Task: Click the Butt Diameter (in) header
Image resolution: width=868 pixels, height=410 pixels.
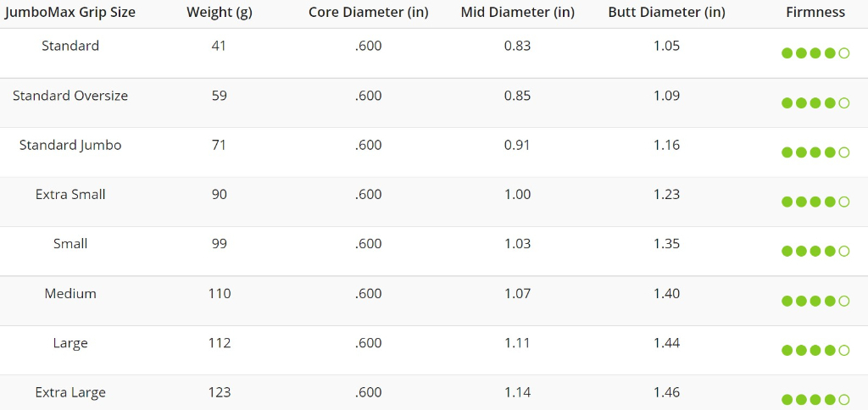Action: click(x=666, y=12)
